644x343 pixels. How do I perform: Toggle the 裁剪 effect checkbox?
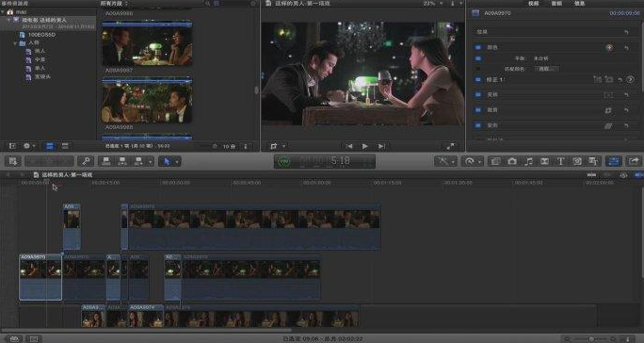(x=478, y=110)
